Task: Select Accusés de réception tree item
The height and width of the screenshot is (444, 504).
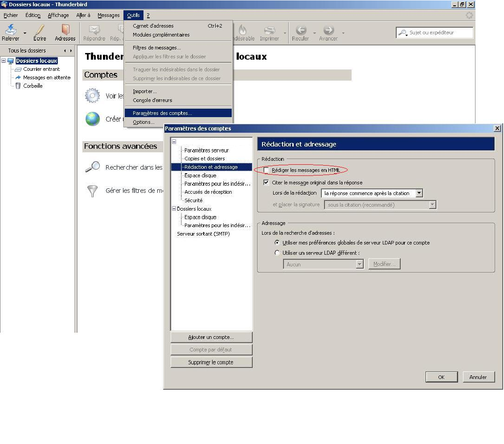Action: tap(208, 192)
